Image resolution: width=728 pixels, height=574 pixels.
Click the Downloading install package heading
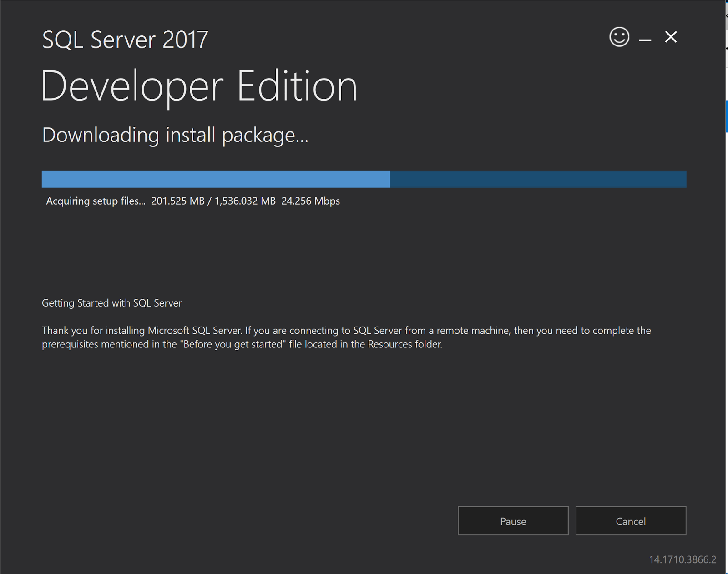point(175,135)
